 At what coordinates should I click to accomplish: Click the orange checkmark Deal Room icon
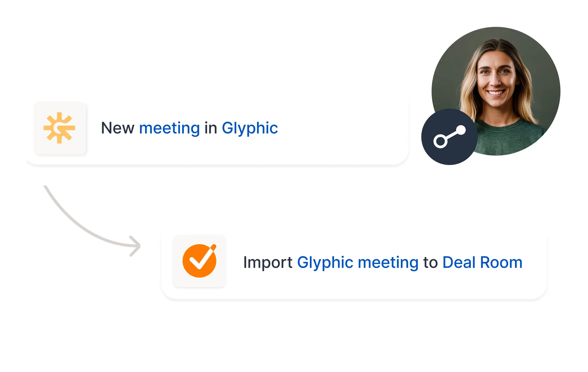(x=199, y=261)
